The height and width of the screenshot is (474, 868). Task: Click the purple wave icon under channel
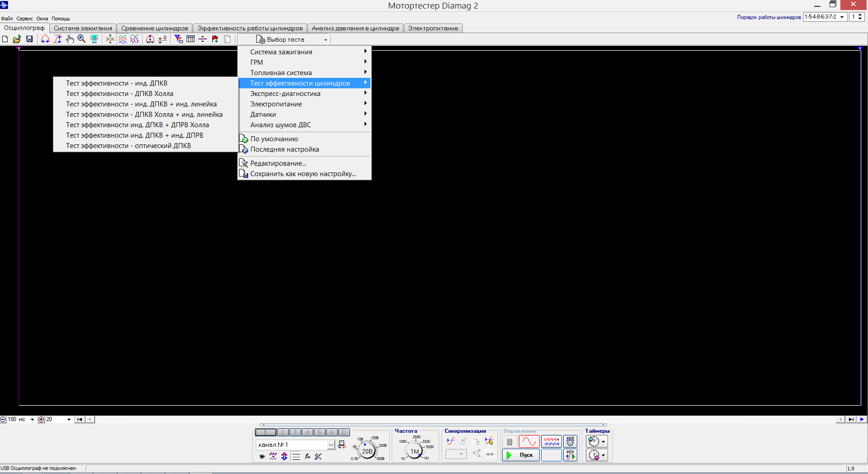(x=273, y=456)
